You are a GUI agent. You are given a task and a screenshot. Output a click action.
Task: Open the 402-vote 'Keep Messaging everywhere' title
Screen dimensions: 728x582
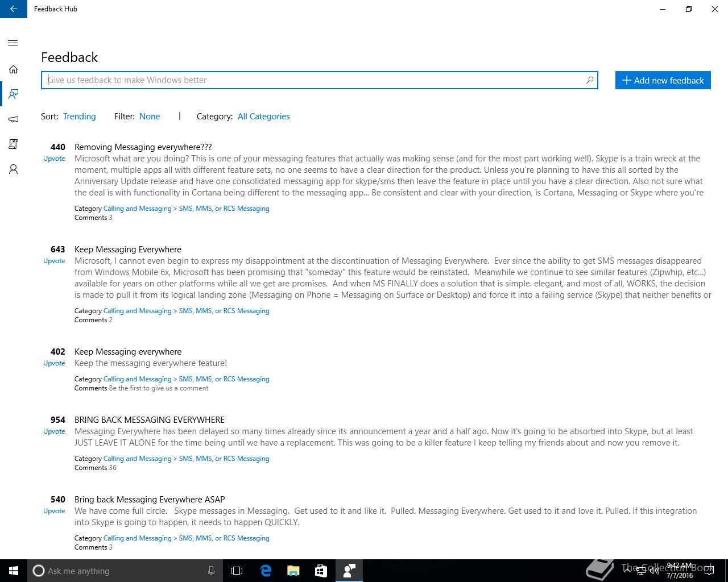click(x=128, y=352)
